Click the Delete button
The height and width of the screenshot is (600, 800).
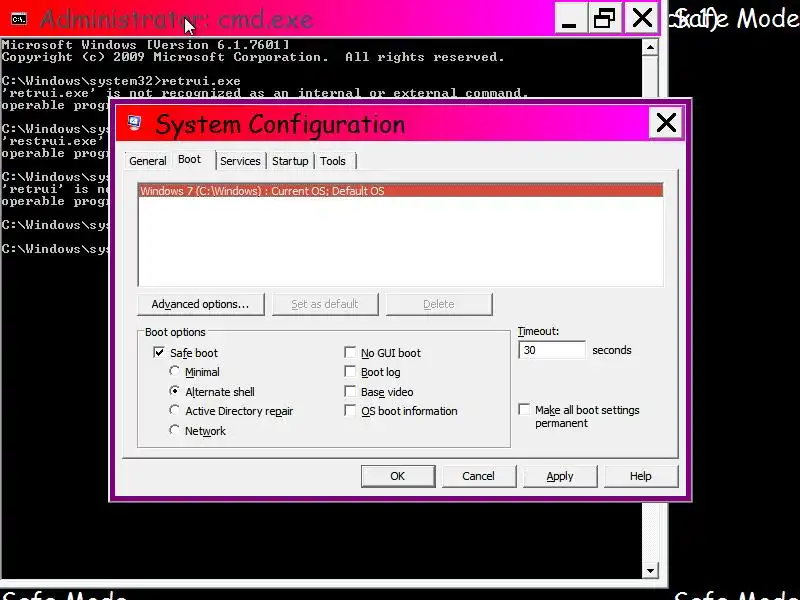coord(439,304)
